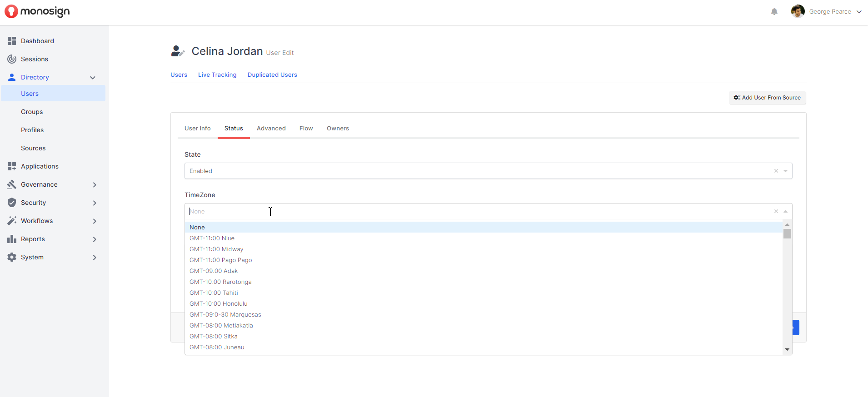Click the Reports bar chart icon
This screenshot has height=397, width=868.
(x=12, y=239)
